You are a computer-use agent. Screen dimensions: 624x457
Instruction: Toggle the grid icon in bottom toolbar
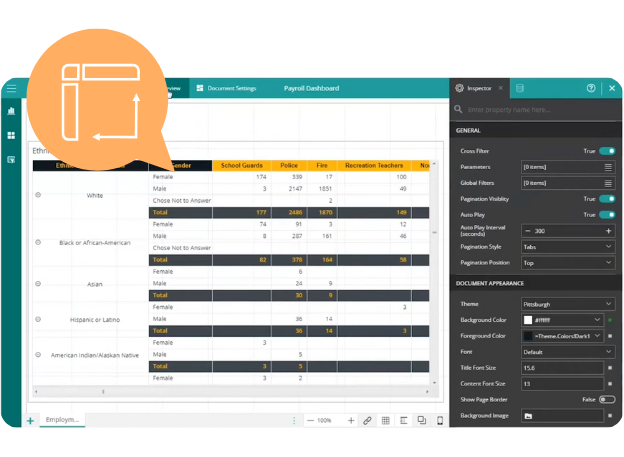click(385, 420)
